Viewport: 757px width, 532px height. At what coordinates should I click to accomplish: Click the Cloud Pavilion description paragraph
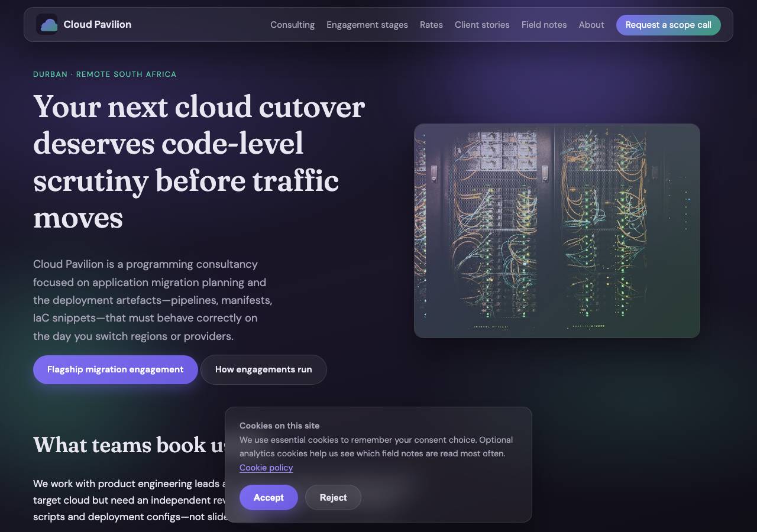pyautogui.click(x=153, y=300)
